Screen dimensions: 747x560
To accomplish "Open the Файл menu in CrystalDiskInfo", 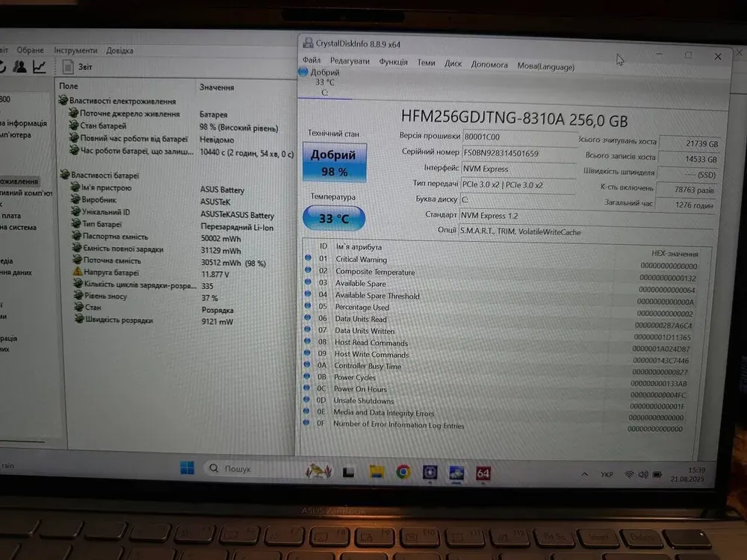I will point(311,60).
